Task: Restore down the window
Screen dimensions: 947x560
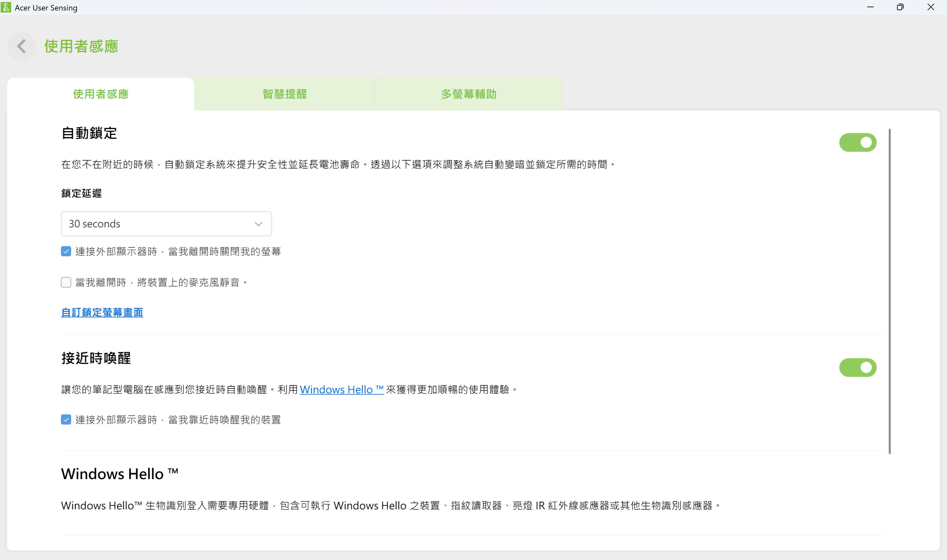Action: coord(900,7)
